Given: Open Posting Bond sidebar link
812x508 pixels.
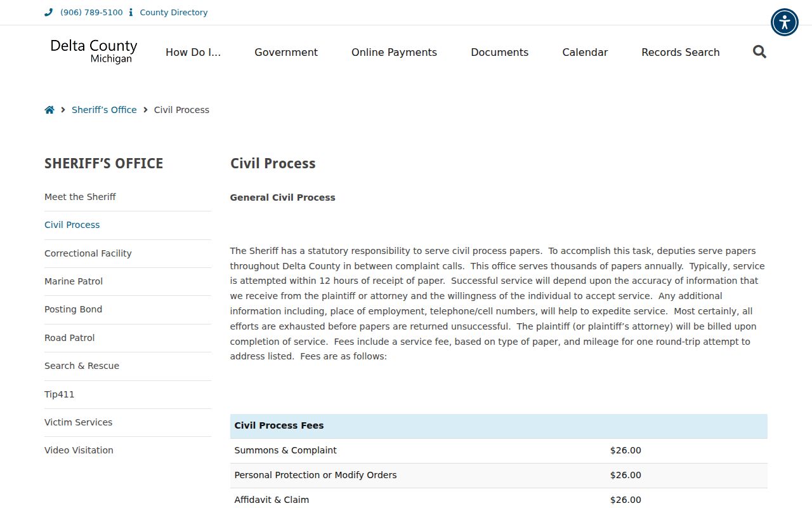Looking at the screenshot, I should point(73,309).
